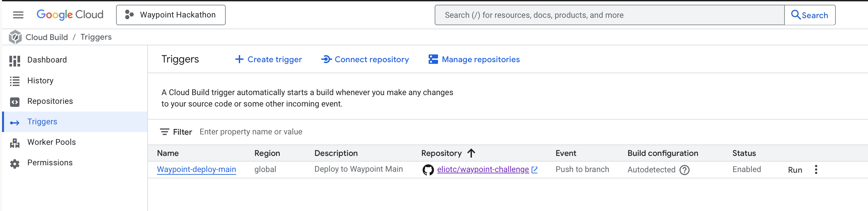868x211 pixels.
Task: Open the hamburger navigation menu
Action: click(18, 15)
